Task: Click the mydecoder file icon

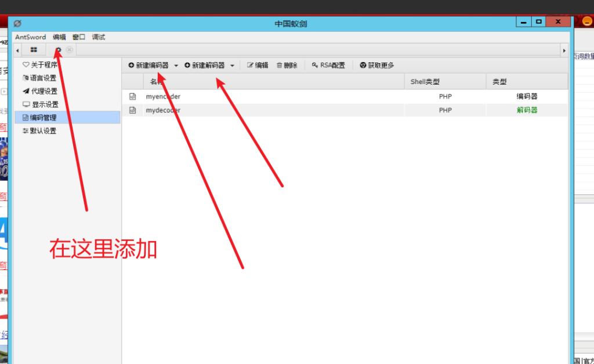Action: (132, 110)
